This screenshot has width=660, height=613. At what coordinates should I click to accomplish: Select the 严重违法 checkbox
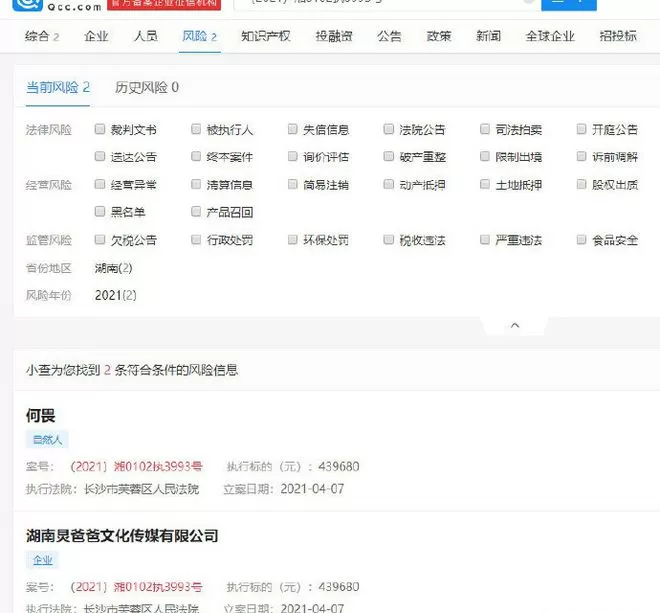coord(485,240)
